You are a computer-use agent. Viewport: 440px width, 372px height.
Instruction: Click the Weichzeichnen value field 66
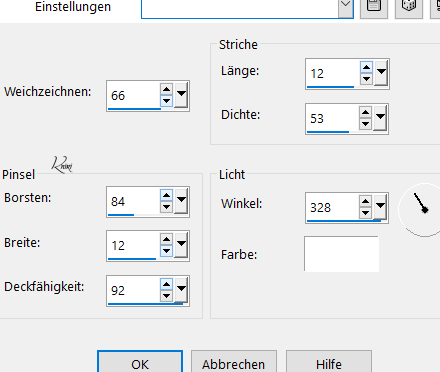pos(134,95)
